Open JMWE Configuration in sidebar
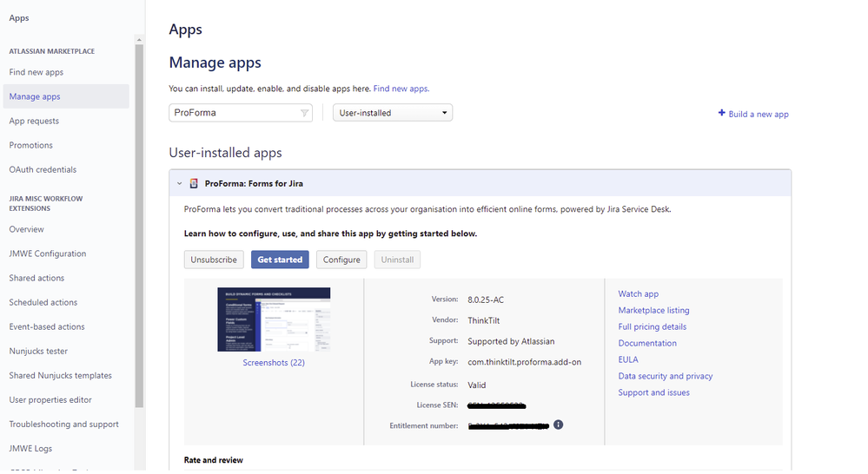Screen dimensions: 868x474 (48, 253)
